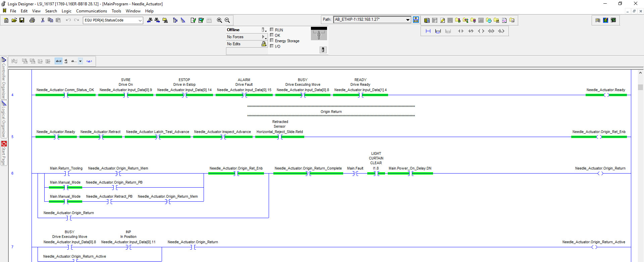The height and width of the screenshot is (262, 644).
Task: Open a project with the folder icon
Action: (14, 20)
